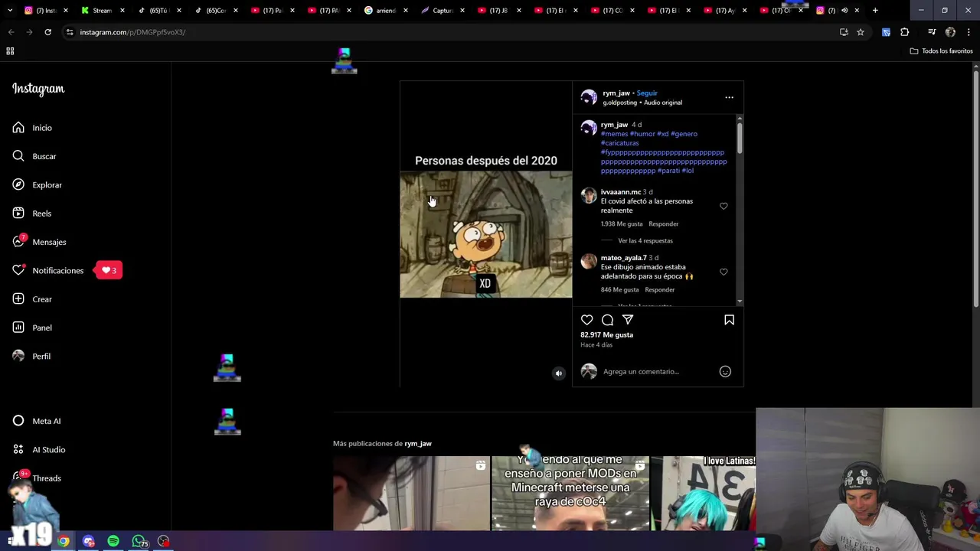Save post with bookmark icon

pyautogui.click(x=729, y=320)
